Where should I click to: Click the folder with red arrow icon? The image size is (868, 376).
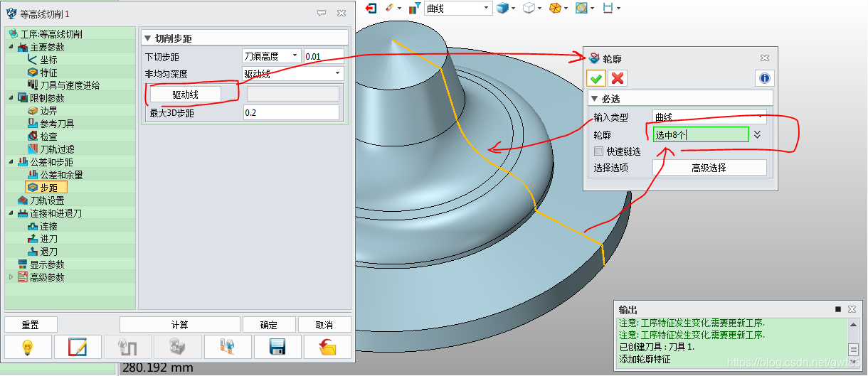(327, 347)
